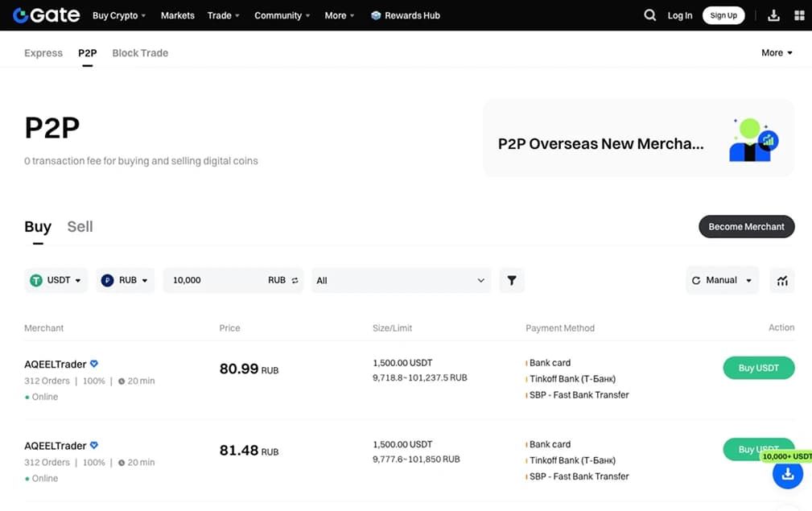Click Buy USDT at 80.99 RUB

[758, 368]
